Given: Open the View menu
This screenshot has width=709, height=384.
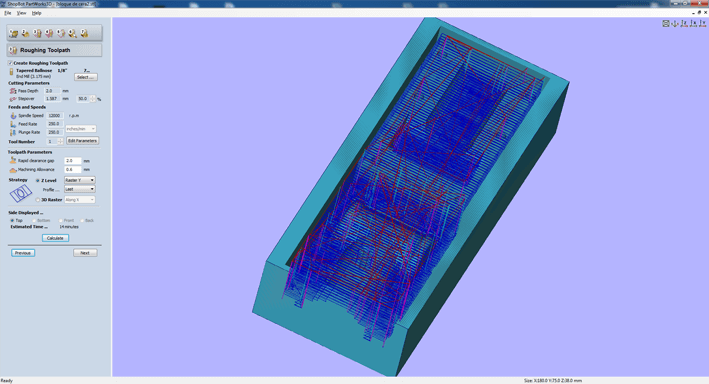Looking at the screenshot, I should pyautogui.click(x=21, y=13).
